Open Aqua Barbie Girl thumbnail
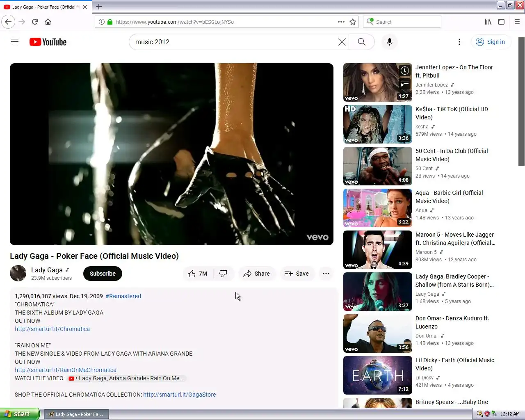Screen dimensions: 525x420 coord(377,208)
